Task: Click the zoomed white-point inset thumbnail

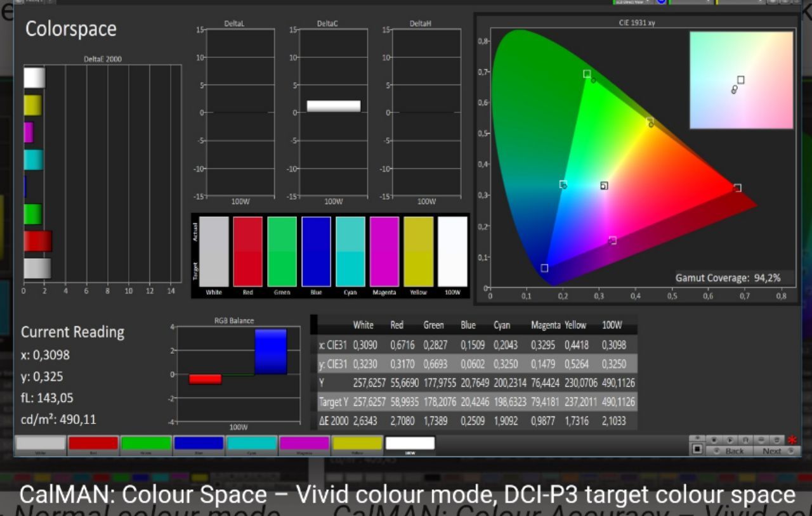Action: click(x=742, y=81)
